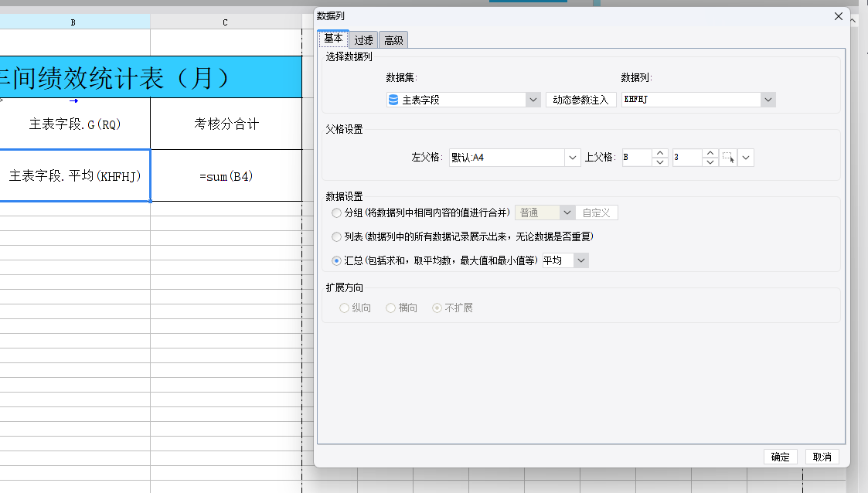
Task: Choose 横向 expand direction
Action: click(391, 308)
